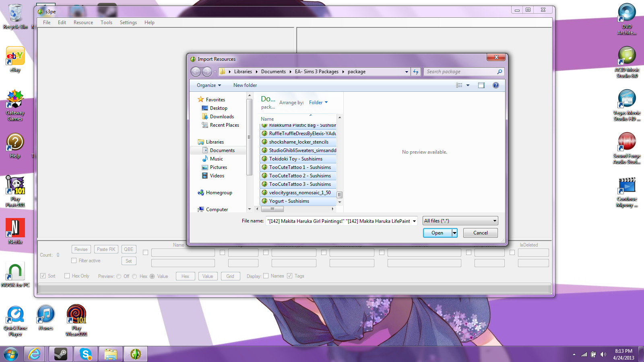Select the Preview Off radio button
Image resolution: width=644 pixels, height=362 pixels.
click(119, 276)
